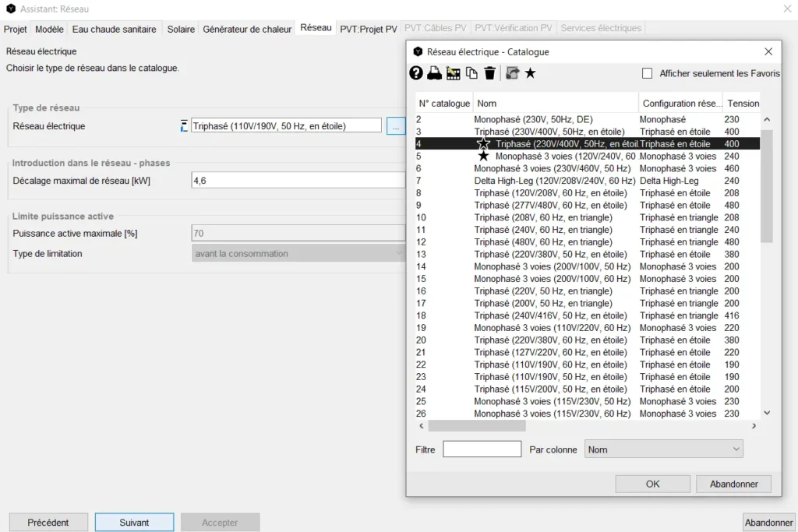This screenshot has width=798, height=532.
Task: Click the favorite star on catalog row 5
Action: pyautogui.click(x=483, y=157)
